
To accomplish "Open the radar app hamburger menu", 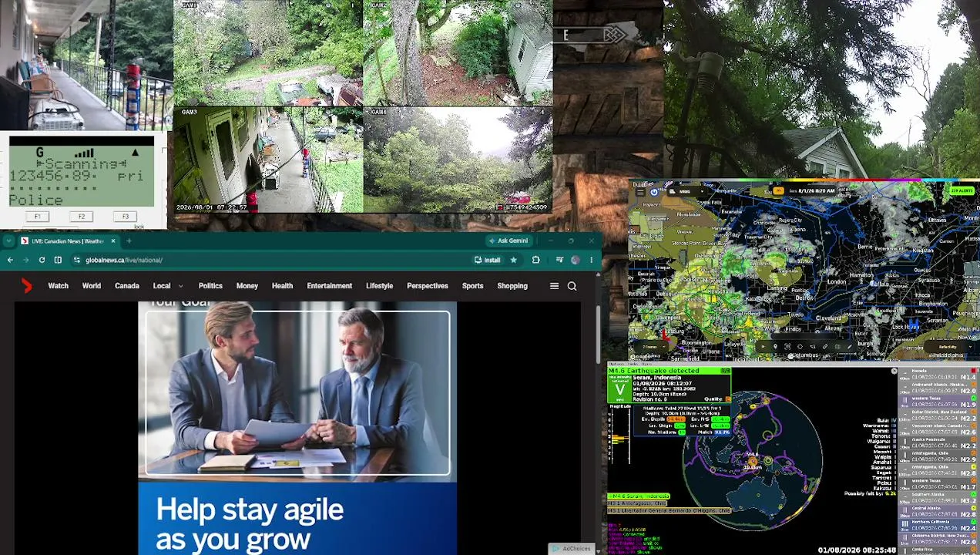I will pyautogui.click(x=640, y=192).
